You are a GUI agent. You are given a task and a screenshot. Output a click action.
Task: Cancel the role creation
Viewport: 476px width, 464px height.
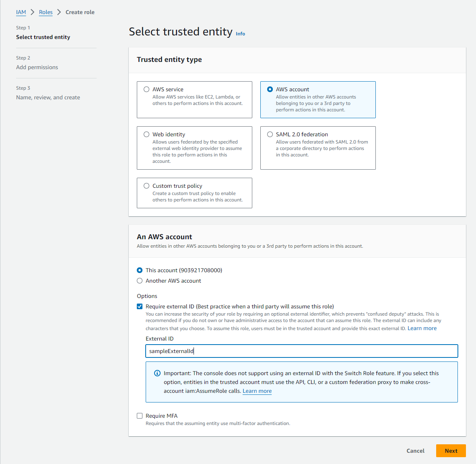(x=415, y=451)
